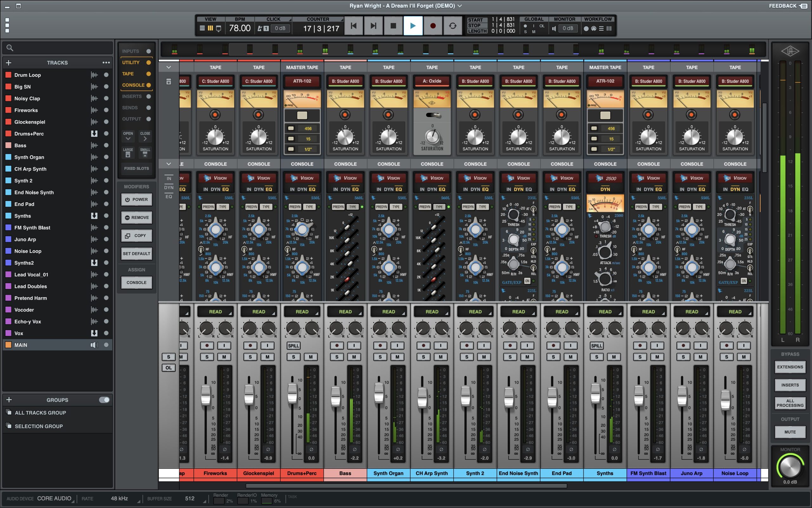Screen dimensions: 812x508
Task: Click the POWER modifier button
Action: click(x=136, y=200)
